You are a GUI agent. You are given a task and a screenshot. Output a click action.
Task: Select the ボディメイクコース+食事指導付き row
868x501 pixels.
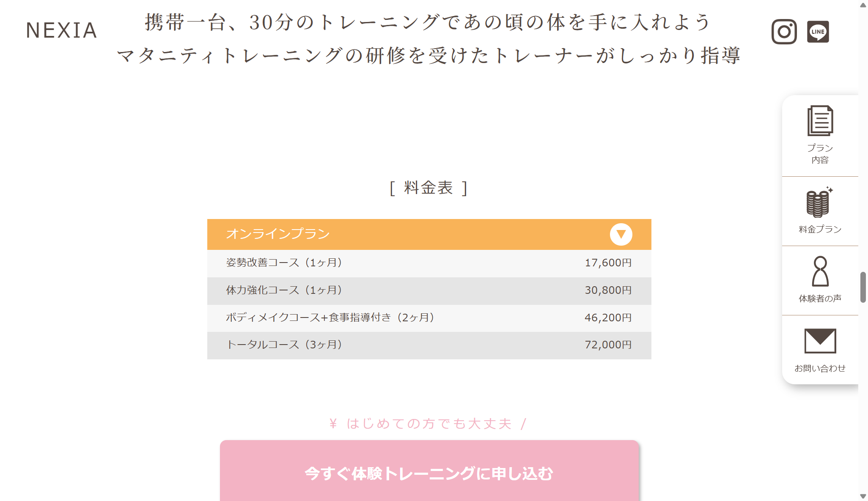(429, 318)
